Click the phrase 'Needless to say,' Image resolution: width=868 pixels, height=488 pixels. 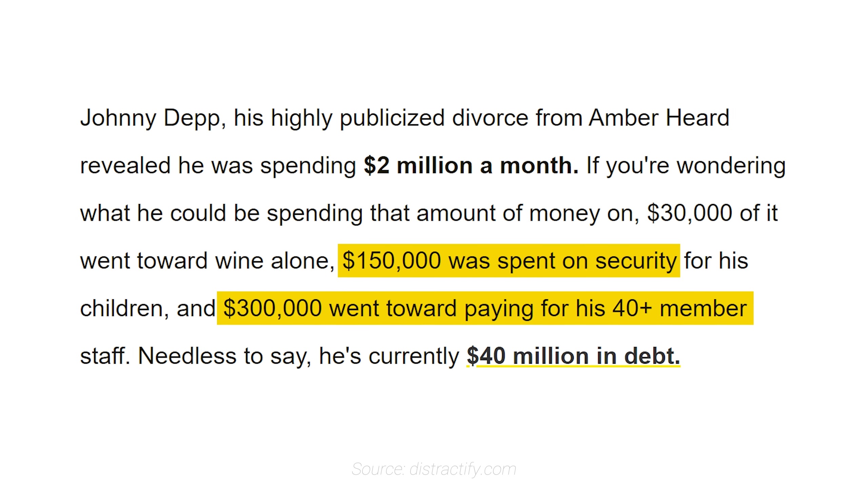224,356
